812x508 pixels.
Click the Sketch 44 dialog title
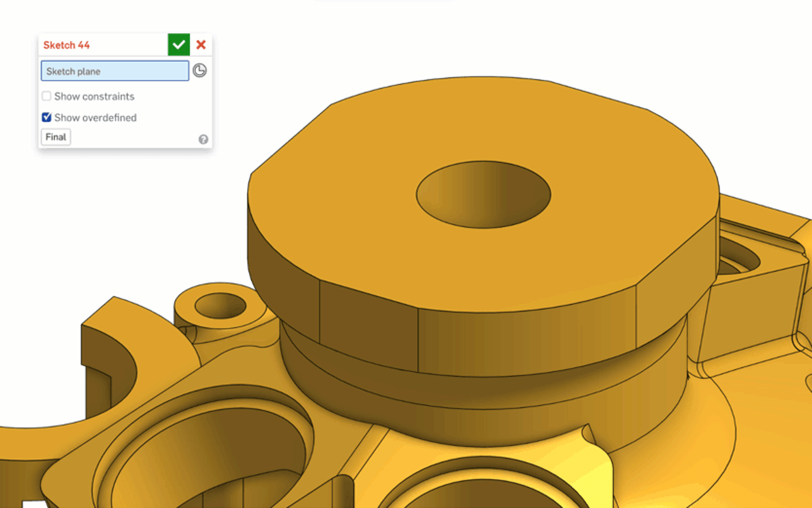click(66, 45)
